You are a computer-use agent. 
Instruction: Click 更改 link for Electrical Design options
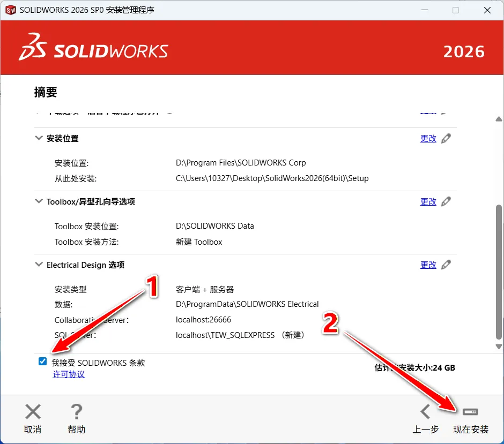428,265
